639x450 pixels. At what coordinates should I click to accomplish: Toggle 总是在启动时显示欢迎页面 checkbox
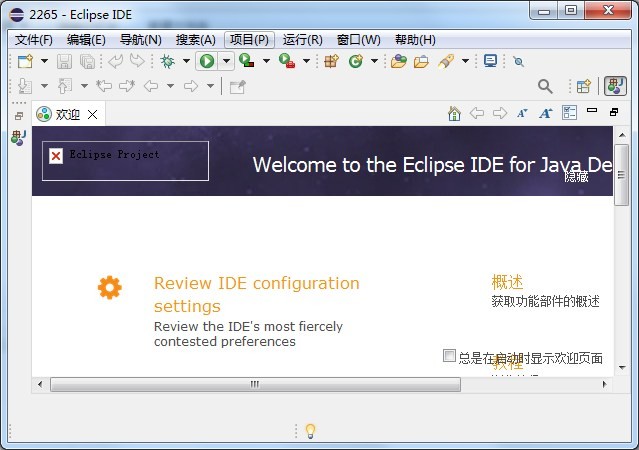tap(449, 355)
